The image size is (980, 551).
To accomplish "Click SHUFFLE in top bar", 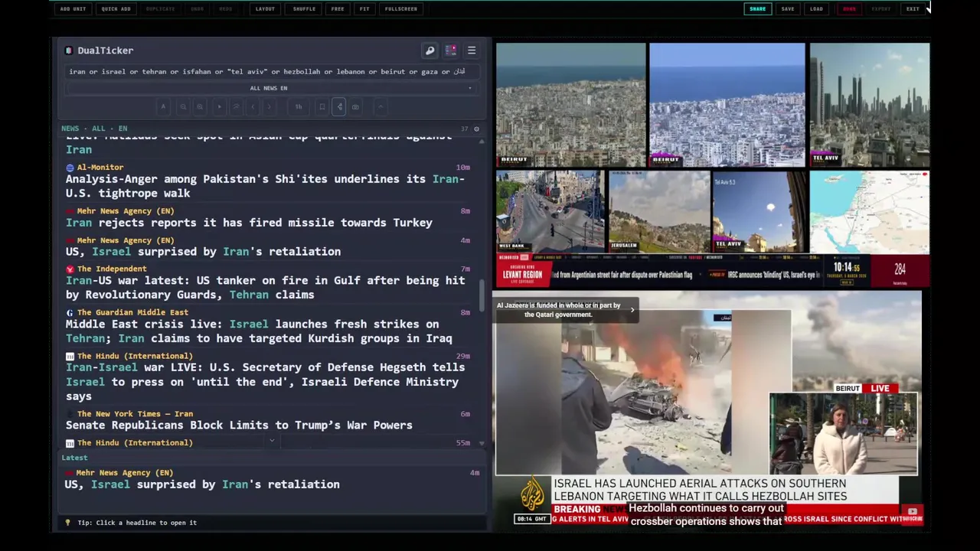I will (304, 9).
